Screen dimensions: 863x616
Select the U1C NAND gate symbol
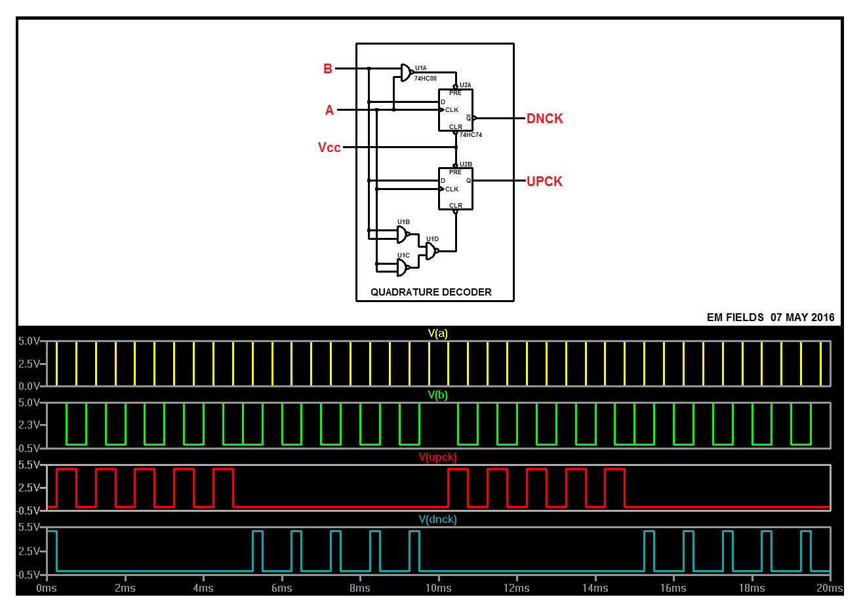coord(403,267)
